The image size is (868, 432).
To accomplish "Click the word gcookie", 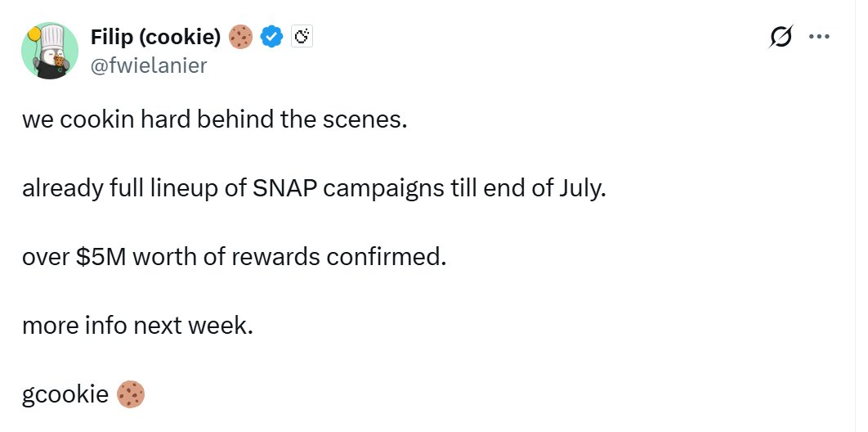I will coord(65,395).
